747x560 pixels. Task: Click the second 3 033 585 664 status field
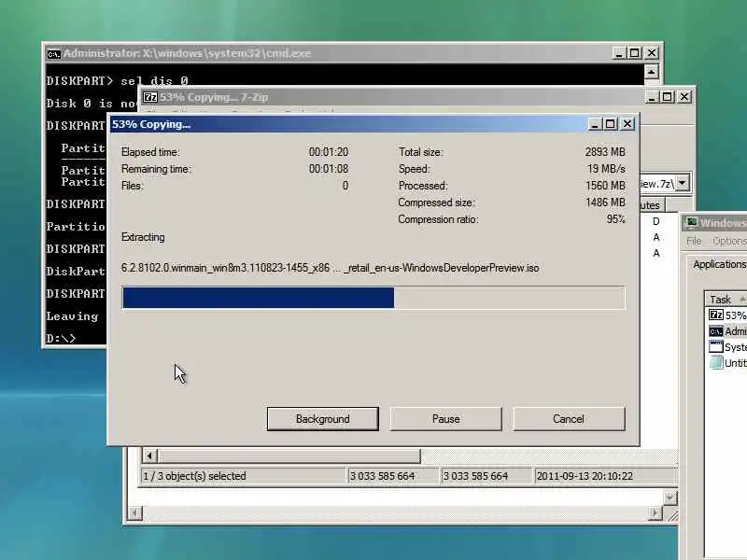tap(486, 476)
